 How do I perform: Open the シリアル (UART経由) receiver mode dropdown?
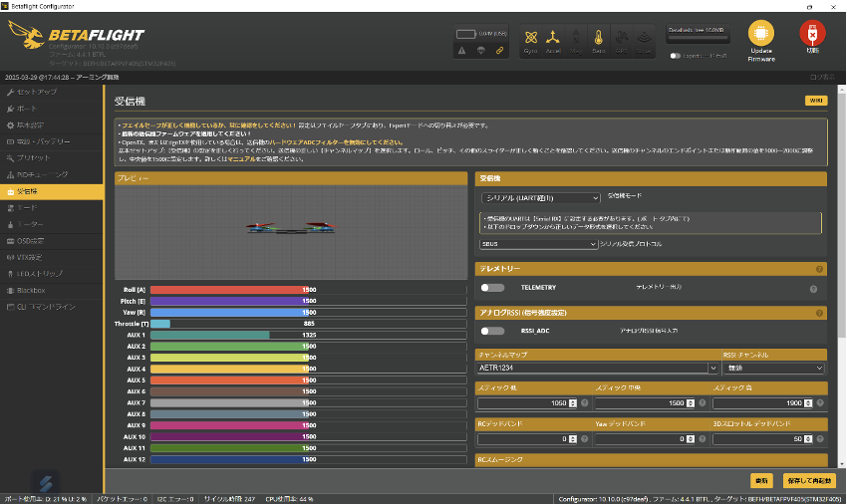point(539,198)
